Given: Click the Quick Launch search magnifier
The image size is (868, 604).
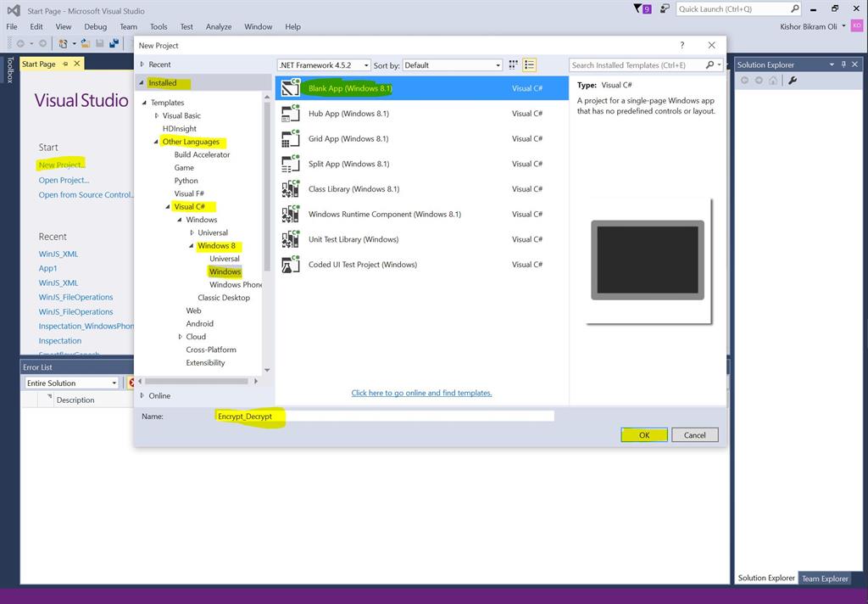Looking at the screenshot, I should pyautogui.click(x=795, y=8).
